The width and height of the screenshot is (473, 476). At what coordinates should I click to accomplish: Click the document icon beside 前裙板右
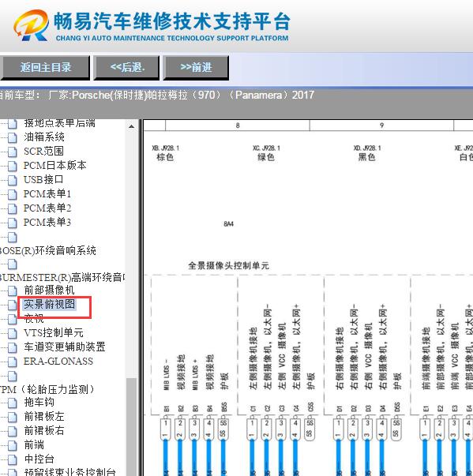pos(13,431)
